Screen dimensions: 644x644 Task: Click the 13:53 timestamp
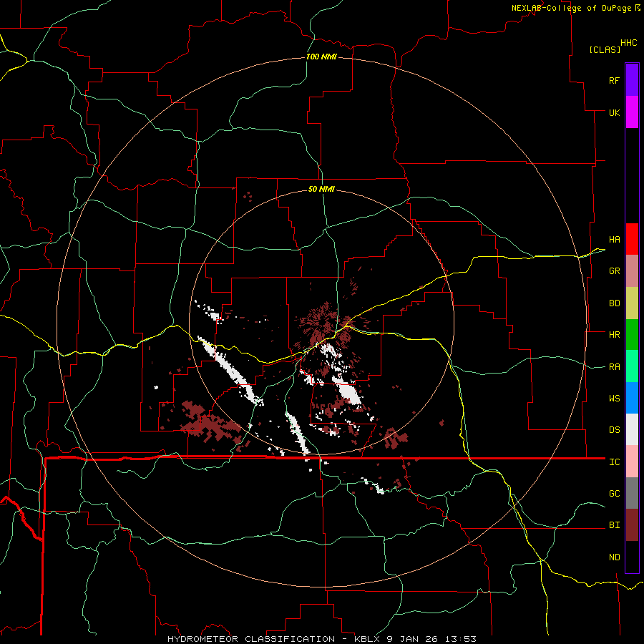click(x=460, y=639)
